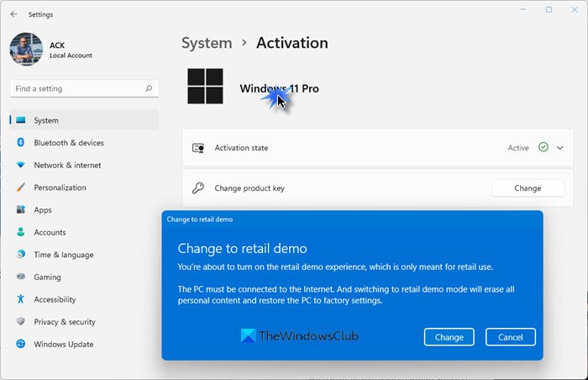Minimize the Settings window
The image size is (588, 380).
click(523, 10)
